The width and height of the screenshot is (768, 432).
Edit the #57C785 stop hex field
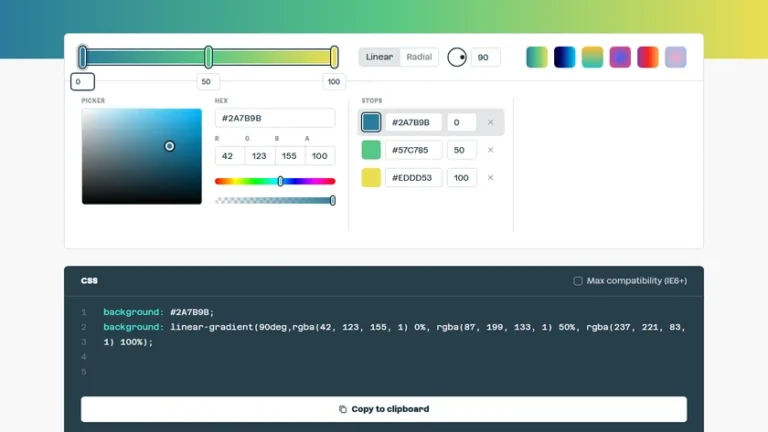point(413,150)
